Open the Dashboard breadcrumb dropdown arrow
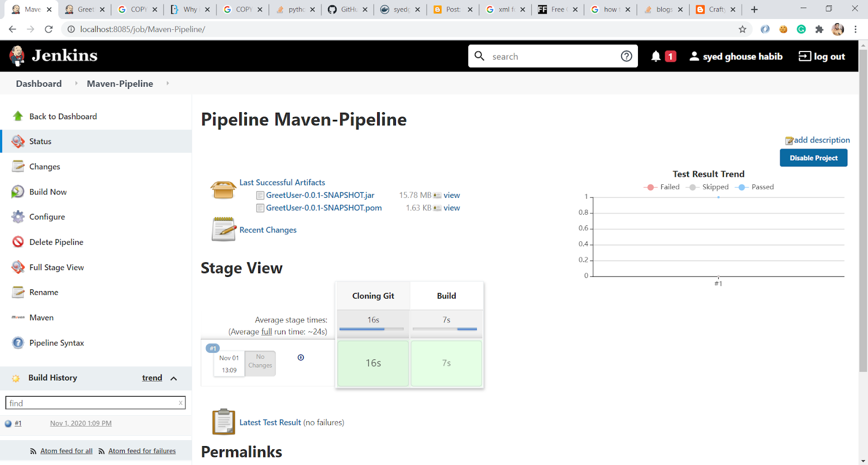Screen dimensions: 868x465 coord(76,83)
